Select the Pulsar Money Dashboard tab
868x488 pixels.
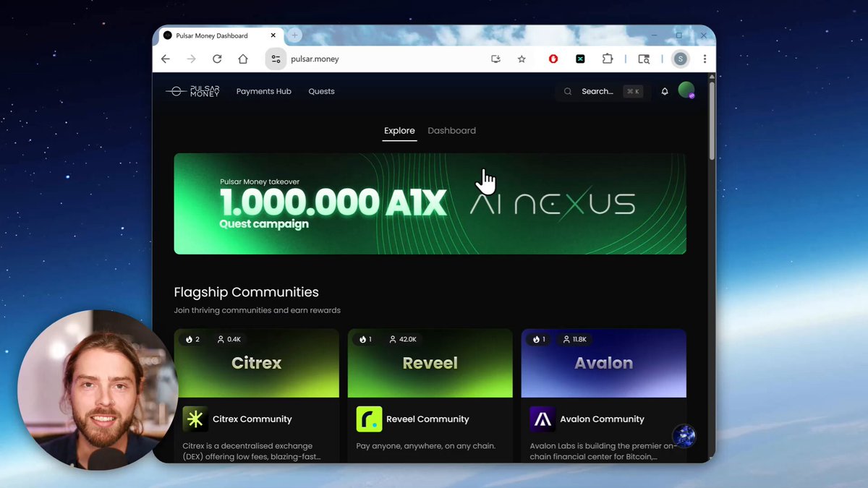(221, 35)
